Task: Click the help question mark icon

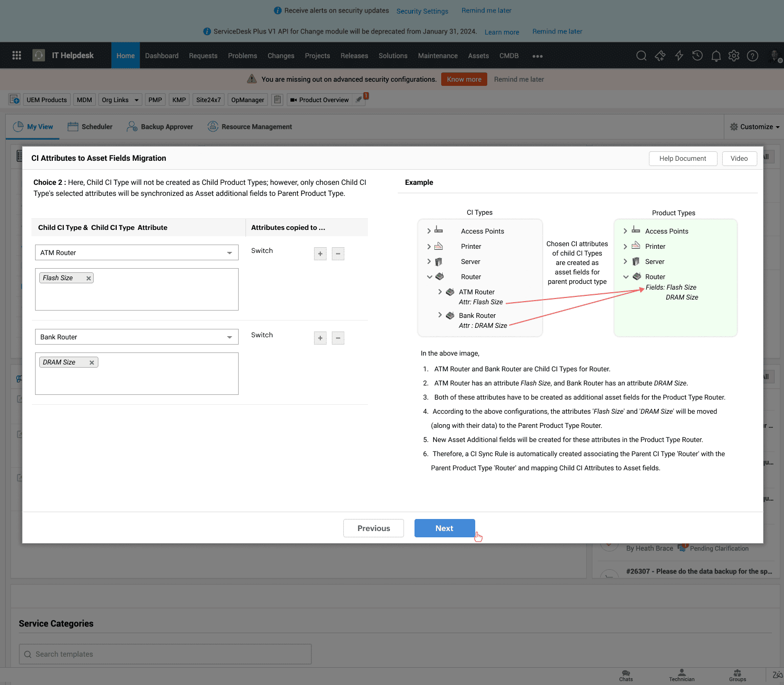Action: (x=753, y=56)
